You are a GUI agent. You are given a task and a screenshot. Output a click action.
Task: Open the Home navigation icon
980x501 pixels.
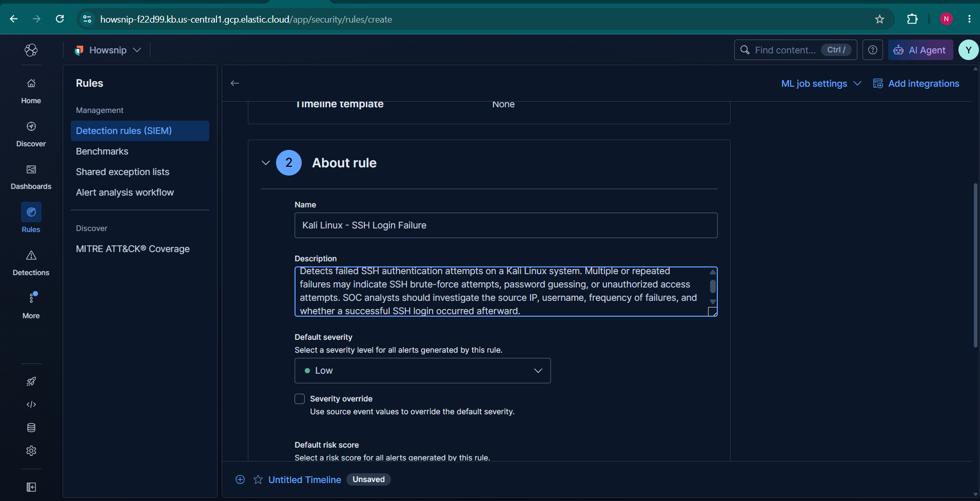31,90
